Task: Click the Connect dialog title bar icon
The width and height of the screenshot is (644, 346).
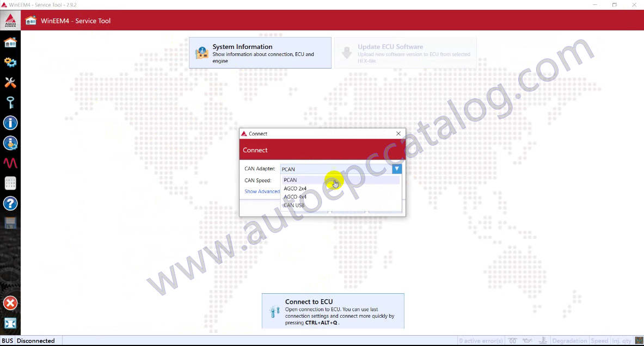Action: pos(244,133)
